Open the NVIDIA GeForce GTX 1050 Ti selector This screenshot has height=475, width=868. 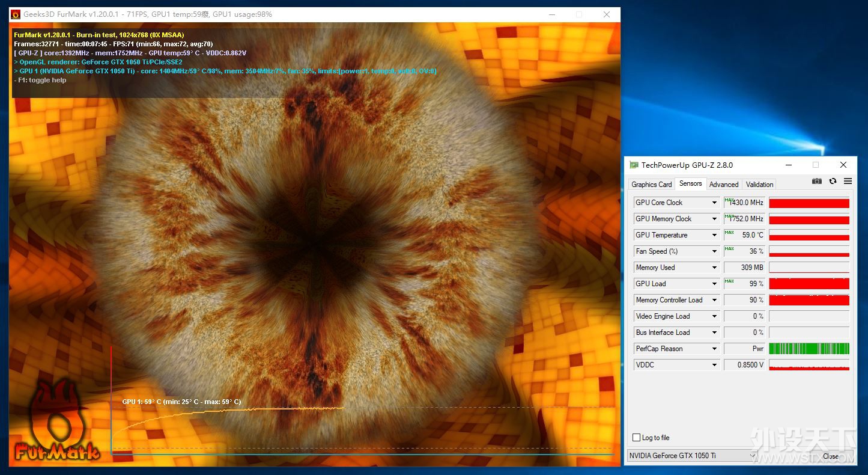point(691,456)
